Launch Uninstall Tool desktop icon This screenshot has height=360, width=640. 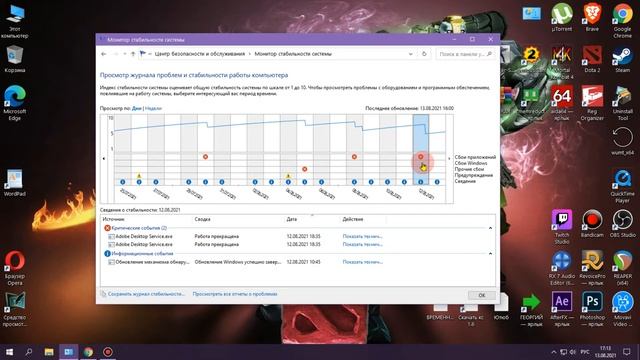pyautogui.click(x=622, y=103)
